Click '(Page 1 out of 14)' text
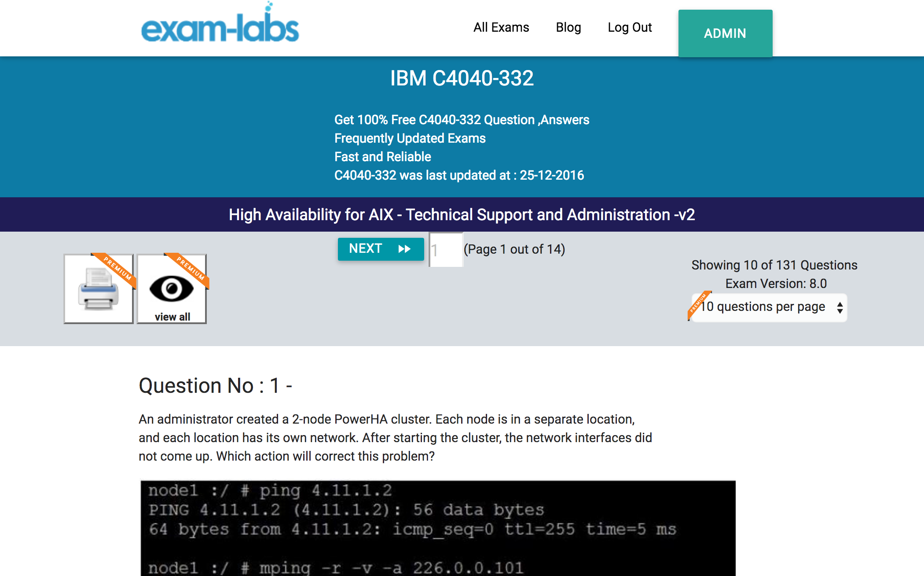The width and height of the screenshot is (924, 576). pos(514,249)
